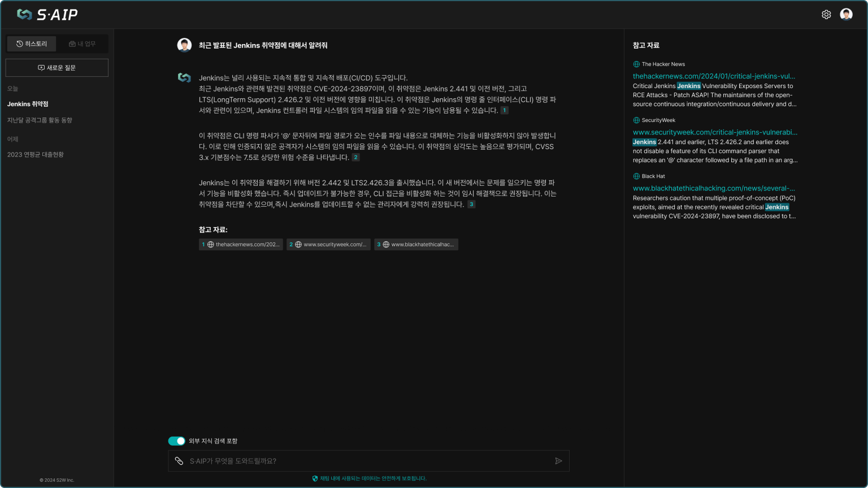
Task: Focus the S-AIP message input field
Action: [368, 461]
